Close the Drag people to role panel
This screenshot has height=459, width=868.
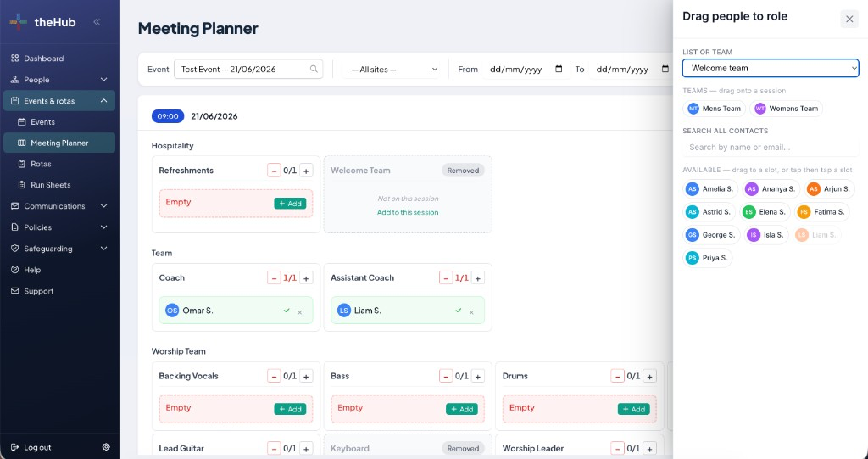(x=849, y=19)
